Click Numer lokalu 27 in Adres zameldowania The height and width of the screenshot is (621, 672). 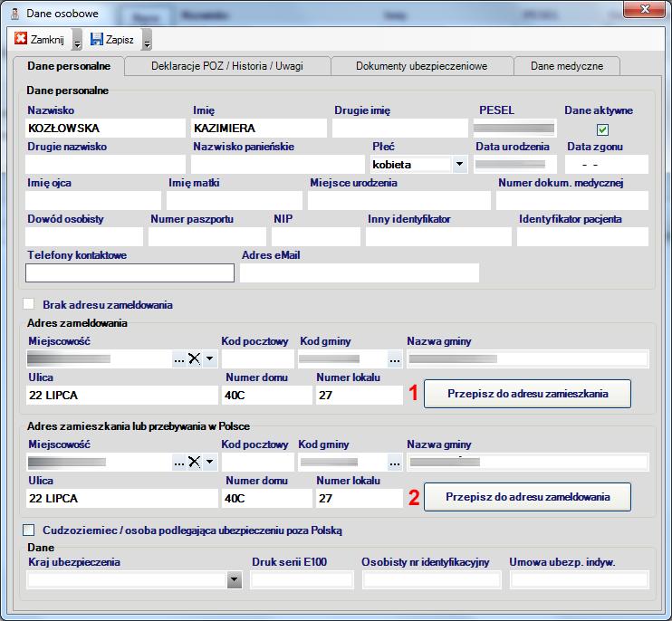coord(360,395)
